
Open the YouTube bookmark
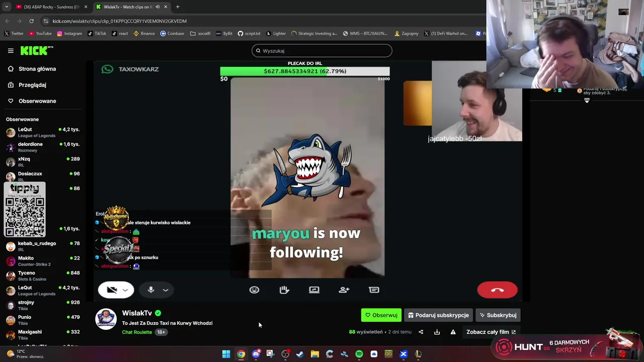point(40,34)
